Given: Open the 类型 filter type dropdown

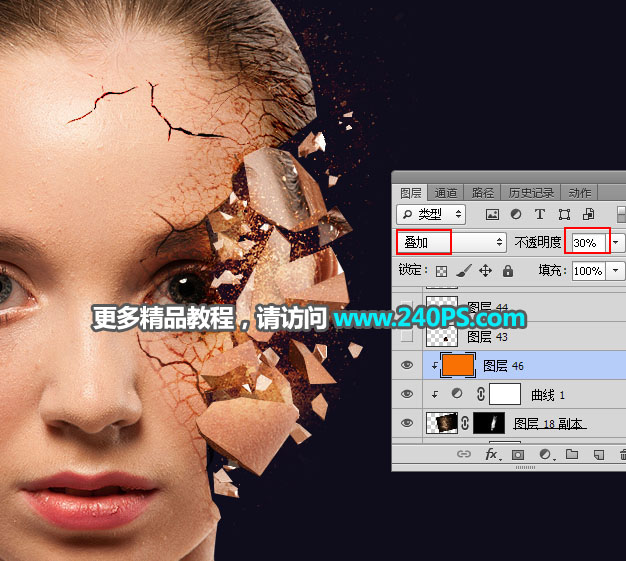Looking at the screenshot, I should pyautogui.click(x=430, y=214).
